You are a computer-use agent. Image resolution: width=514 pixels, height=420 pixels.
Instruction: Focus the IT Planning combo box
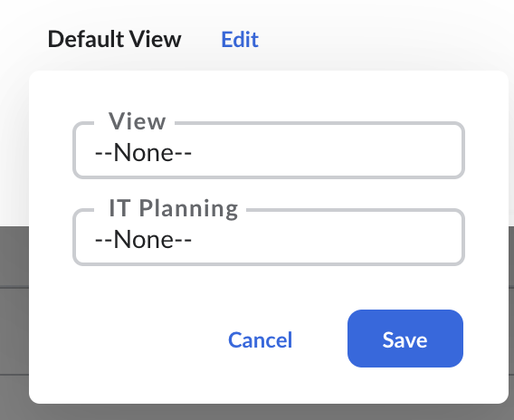[x=269, y=237]
